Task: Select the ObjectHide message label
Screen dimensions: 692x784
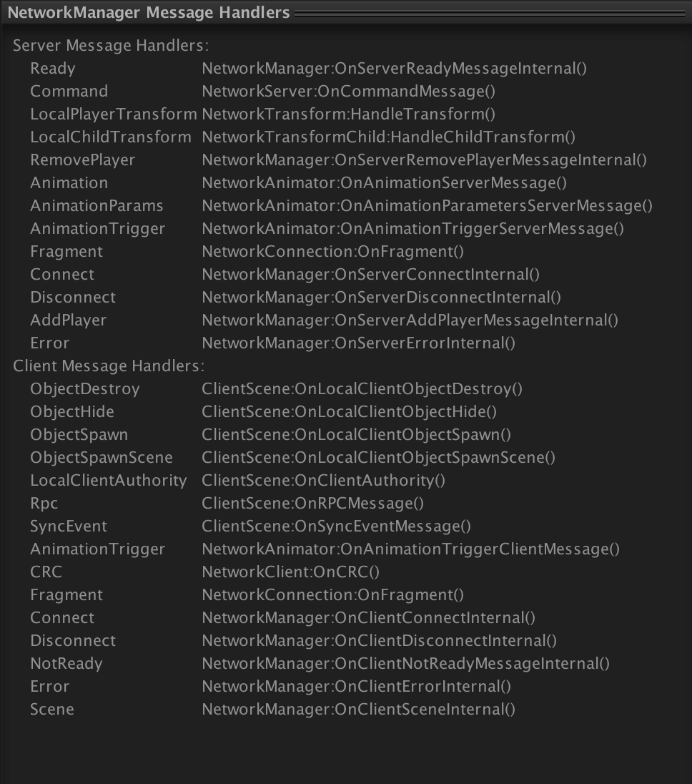Action: click(71, 412)
